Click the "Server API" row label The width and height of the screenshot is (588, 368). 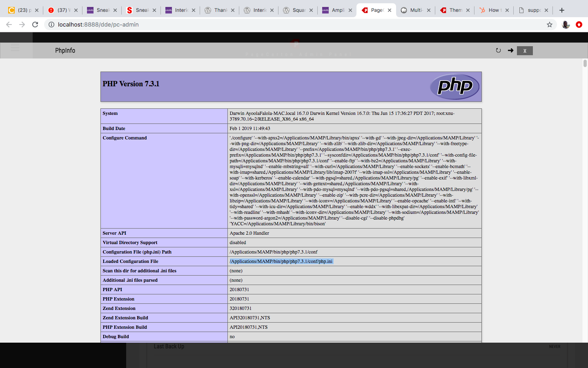[x=114, y=233]
